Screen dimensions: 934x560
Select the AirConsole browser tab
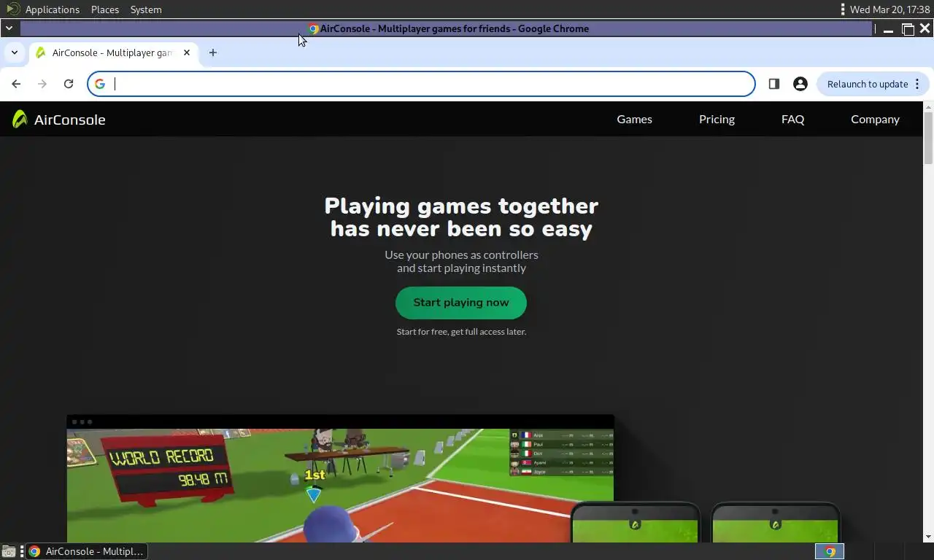point(113,52)
